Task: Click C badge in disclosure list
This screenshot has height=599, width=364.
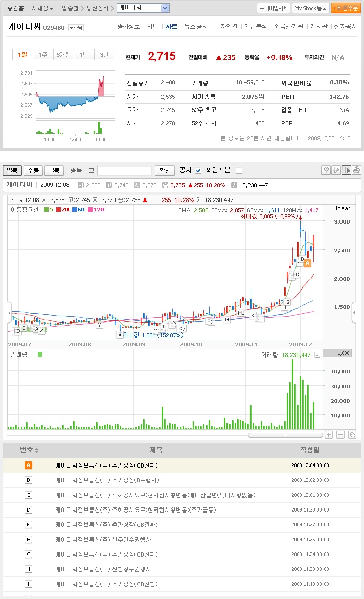Action: click(28, 495)
